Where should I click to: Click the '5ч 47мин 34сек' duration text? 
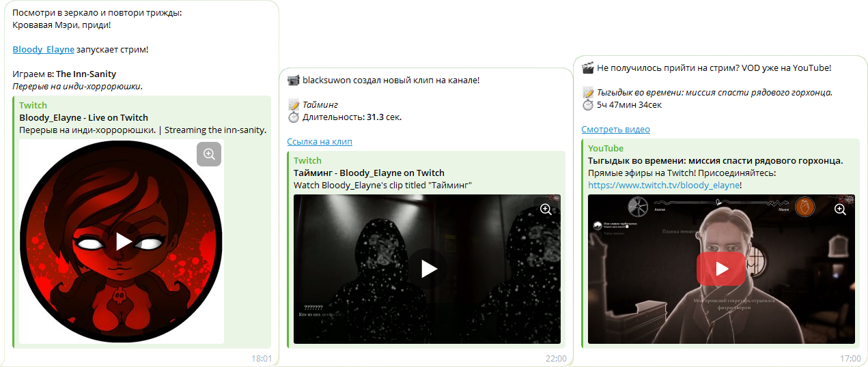[629, 105]
